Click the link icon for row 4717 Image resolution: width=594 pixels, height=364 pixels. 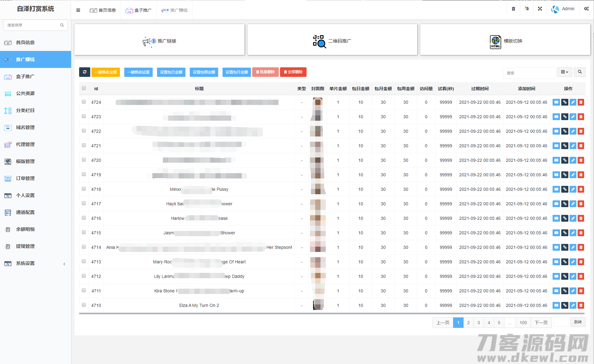(565, 204)
